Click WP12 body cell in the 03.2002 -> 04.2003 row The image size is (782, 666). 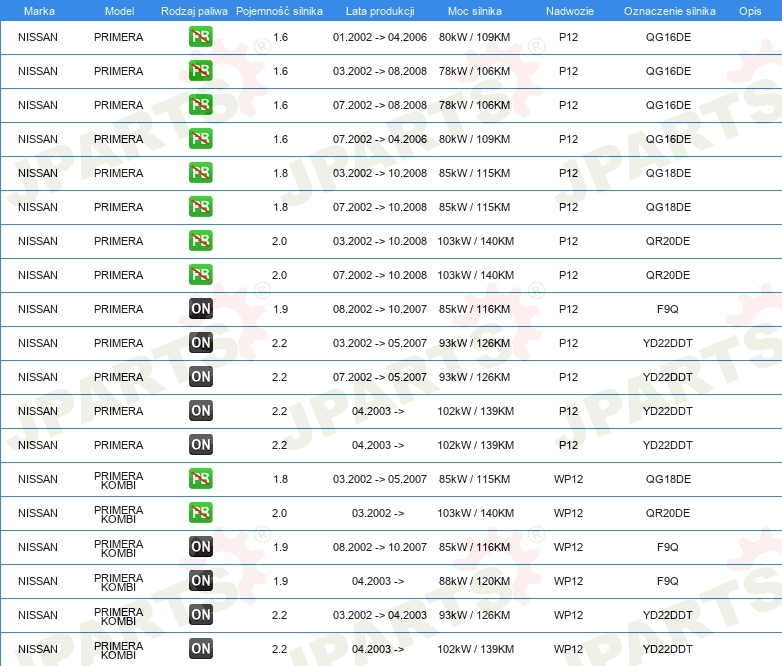[568, 615]
